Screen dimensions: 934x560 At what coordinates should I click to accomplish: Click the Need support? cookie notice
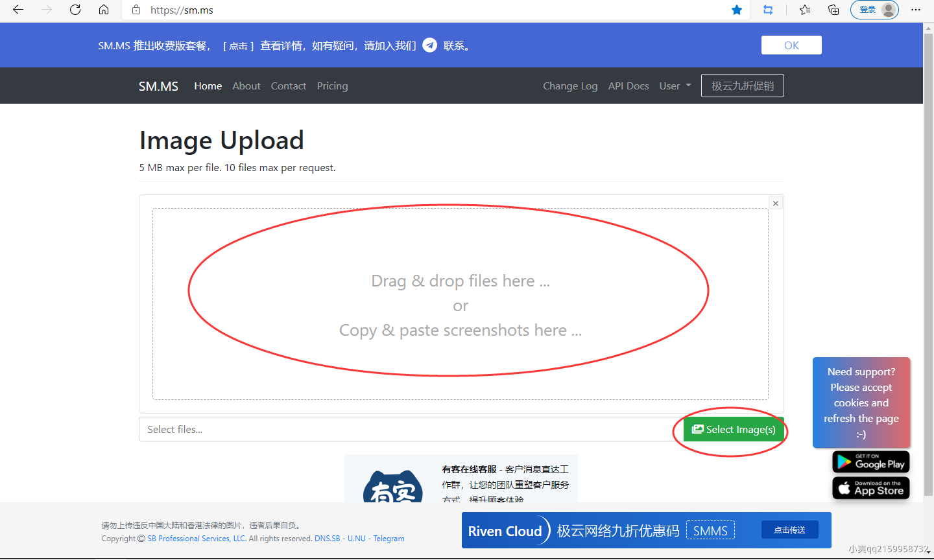tap(861, 402)
